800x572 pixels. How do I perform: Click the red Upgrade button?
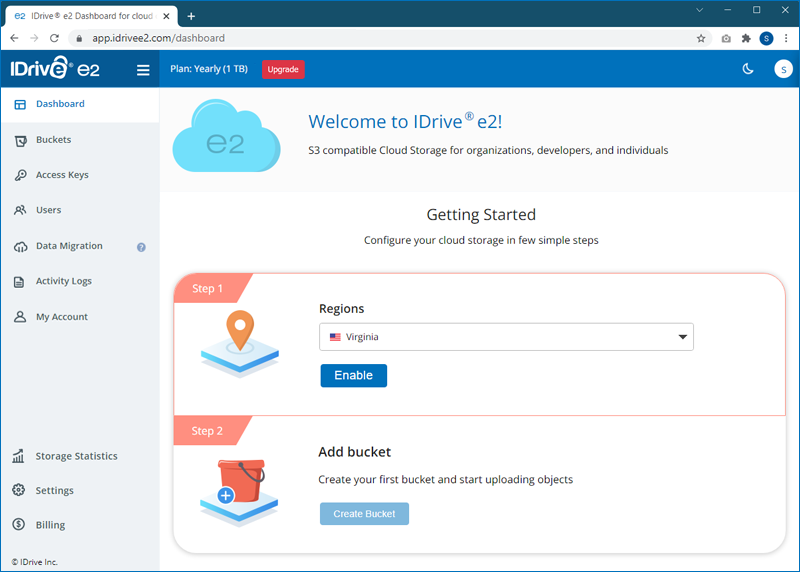tap(283, 69)
